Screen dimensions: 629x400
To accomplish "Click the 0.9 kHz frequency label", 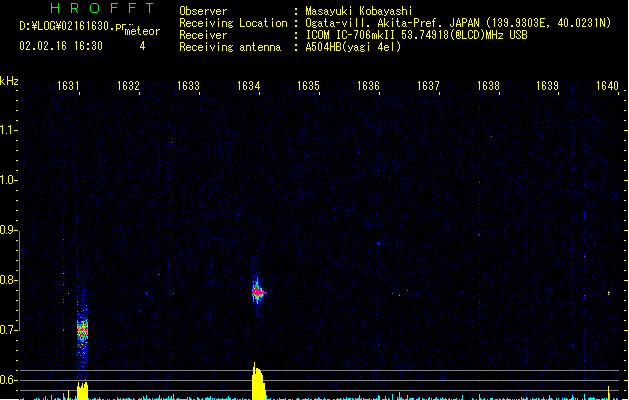I will click(x=8, y=230).
